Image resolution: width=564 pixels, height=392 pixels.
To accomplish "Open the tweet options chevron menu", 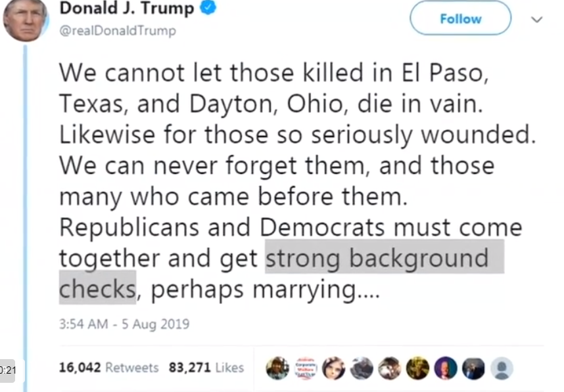I will point(536,20).
